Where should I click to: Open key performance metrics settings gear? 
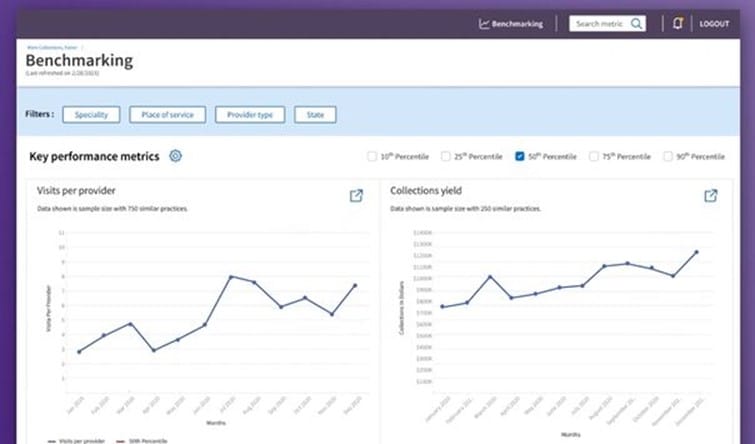[176, 156]
